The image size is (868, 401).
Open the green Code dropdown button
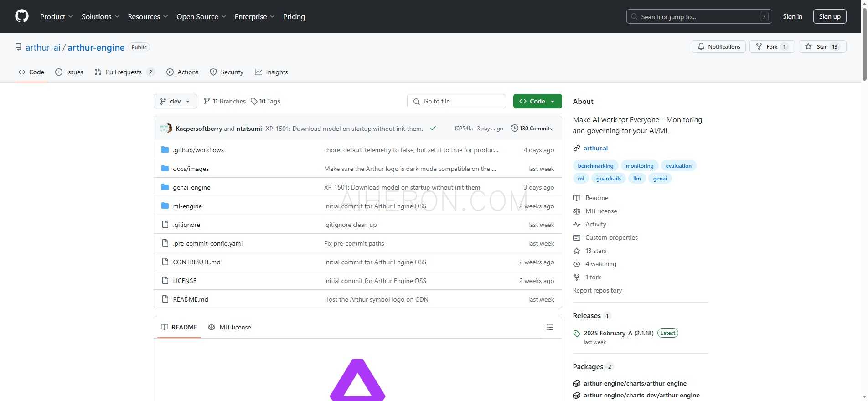537,101
